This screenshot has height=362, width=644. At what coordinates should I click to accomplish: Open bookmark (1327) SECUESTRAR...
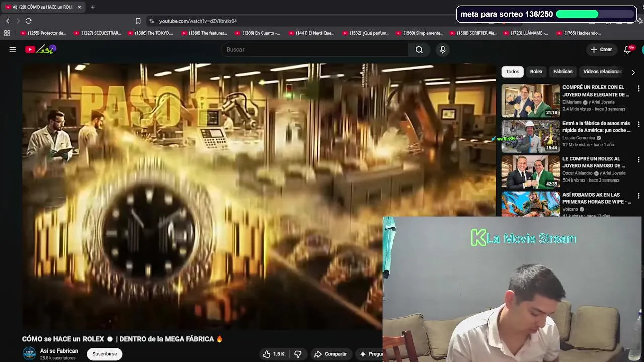pyautogui.click(x=98, y=33)
